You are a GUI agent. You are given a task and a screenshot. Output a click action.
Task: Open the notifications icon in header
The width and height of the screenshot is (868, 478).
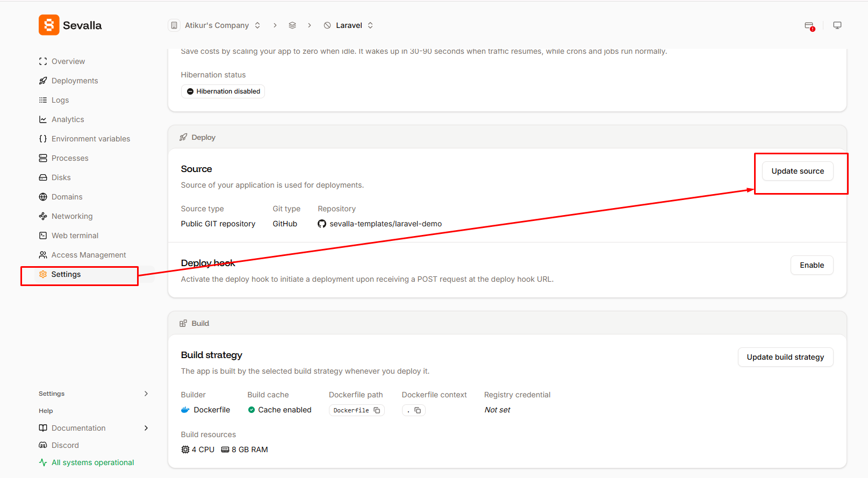(809, 26)
